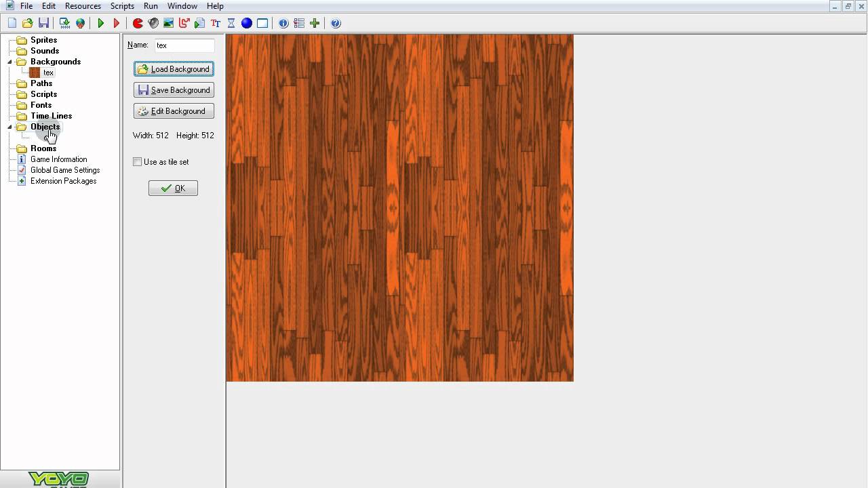Create a new game file

(x=12, y=23)
